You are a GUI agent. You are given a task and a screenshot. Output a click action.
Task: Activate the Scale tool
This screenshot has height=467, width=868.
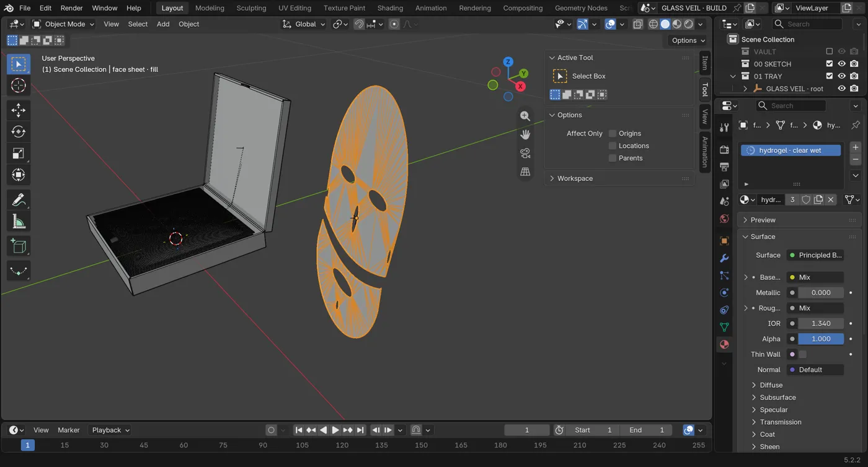[x=19, y=154]
